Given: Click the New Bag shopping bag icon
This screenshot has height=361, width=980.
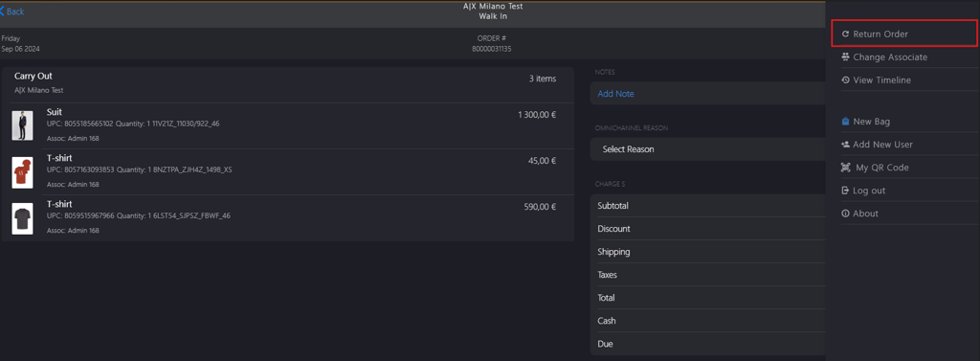Looking at the screenshot, I should click(x=846, y=122).
